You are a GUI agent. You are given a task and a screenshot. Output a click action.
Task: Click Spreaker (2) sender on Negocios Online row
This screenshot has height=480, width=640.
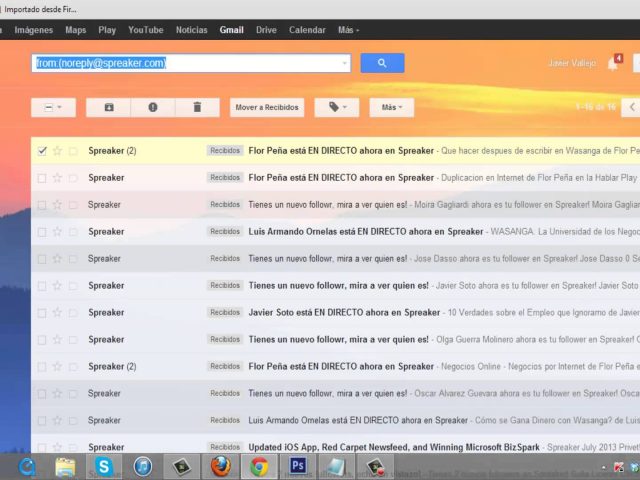(x=112, y=367)
